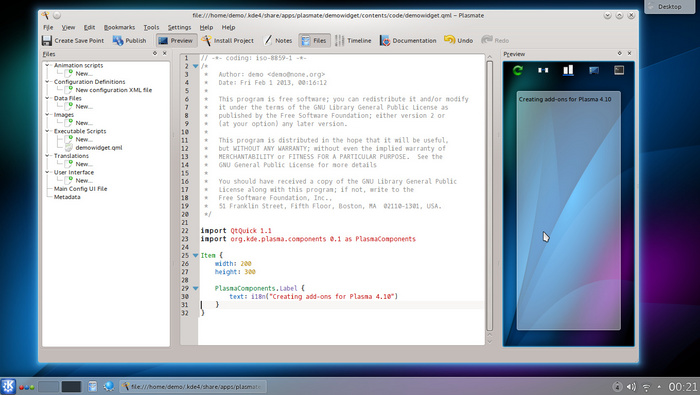Image resolution: width=700 pixels, height=395 pixels.
Task: Toggle the Timeline panel button
Action: pyautogui.click(x=353, y=41)
